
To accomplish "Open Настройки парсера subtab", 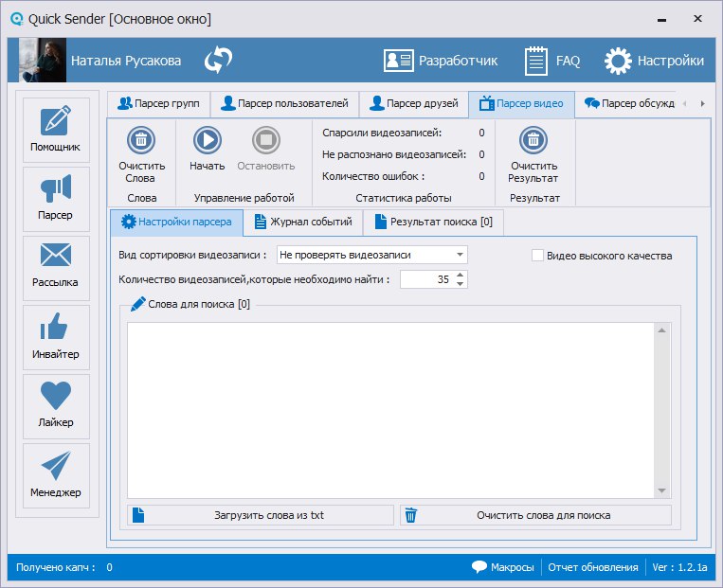I will [x=176, y=223].
